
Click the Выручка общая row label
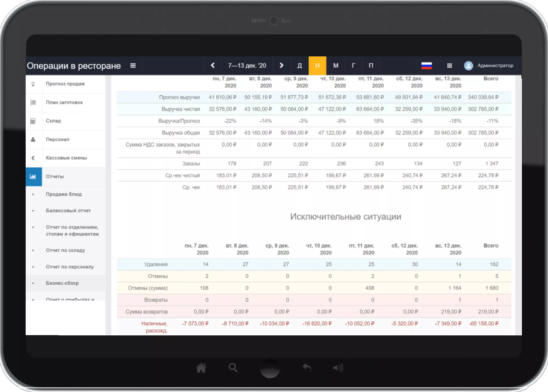click(181, 133)
